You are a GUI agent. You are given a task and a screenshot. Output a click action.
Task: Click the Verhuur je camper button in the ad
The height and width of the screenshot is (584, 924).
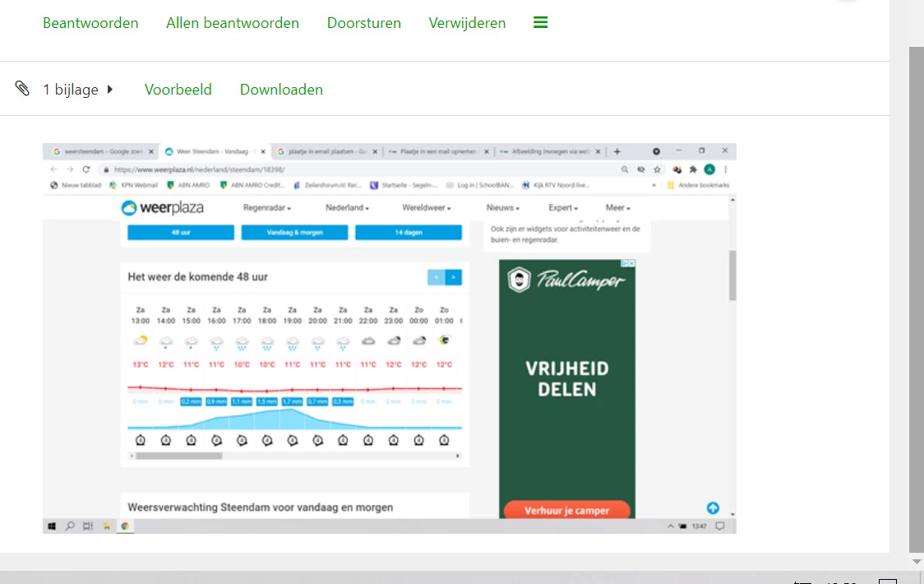tap(566, 510)
